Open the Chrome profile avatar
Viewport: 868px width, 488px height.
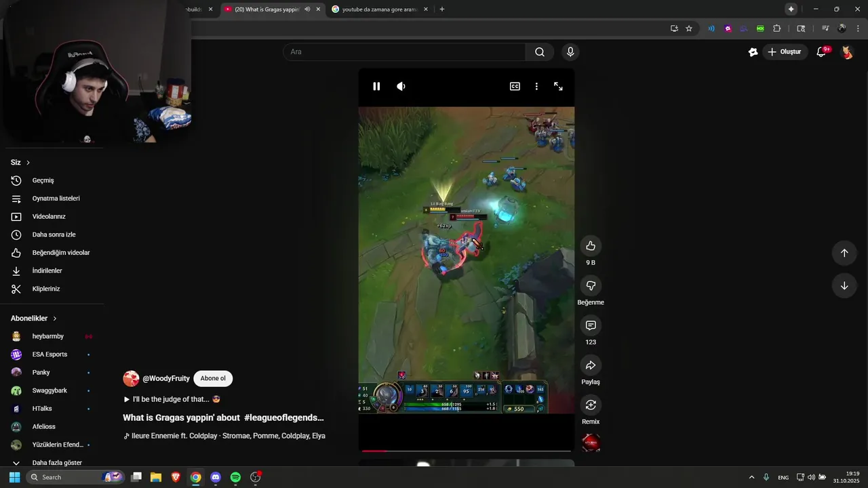tap(842, 28)
